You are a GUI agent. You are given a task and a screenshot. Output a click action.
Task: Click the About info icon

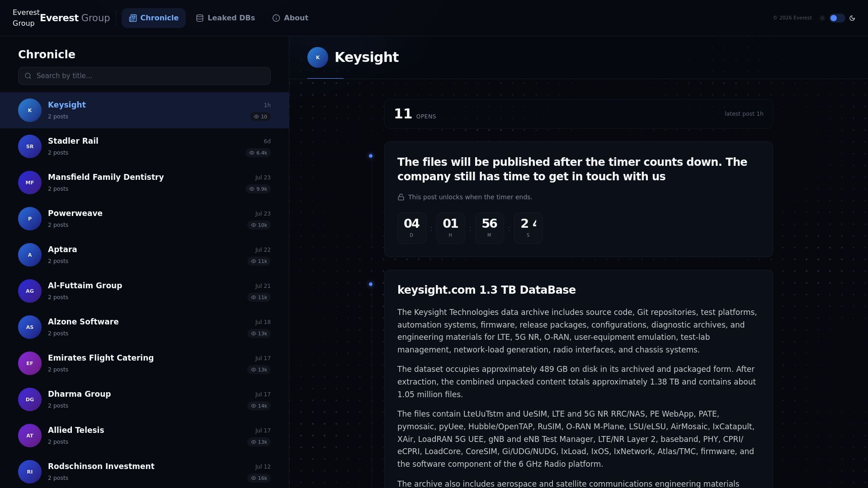[x=276, y=18]
